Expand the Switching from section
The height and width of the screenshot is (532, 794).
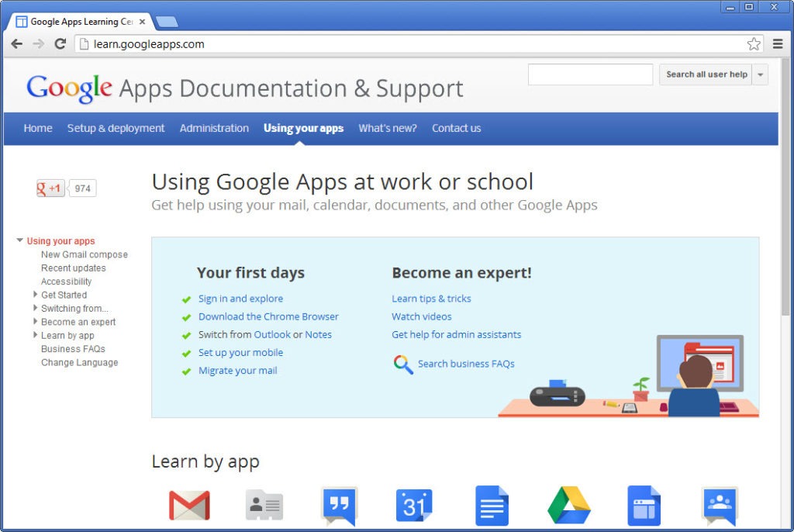point(35,308)
